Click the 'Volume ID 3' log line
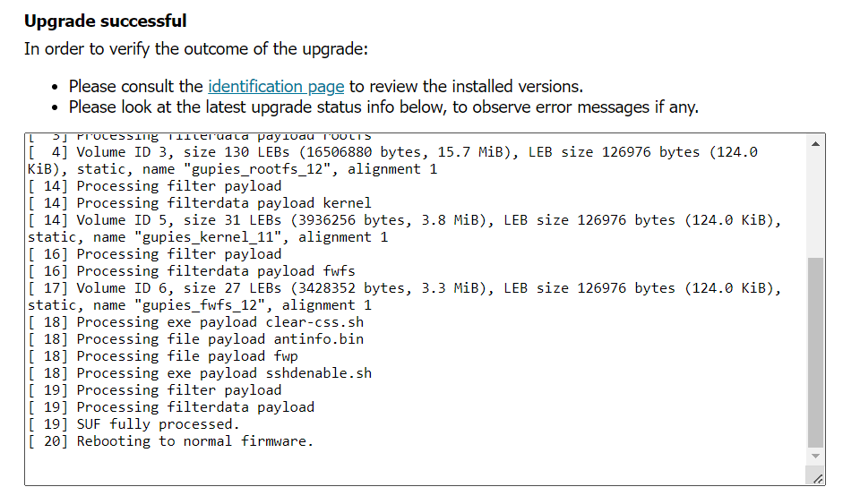 (x=392, y=160)
